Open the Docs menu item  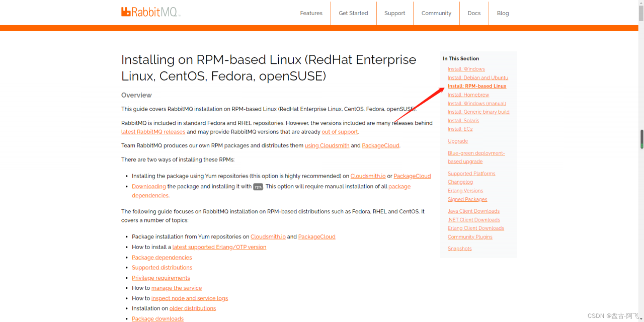474,13
